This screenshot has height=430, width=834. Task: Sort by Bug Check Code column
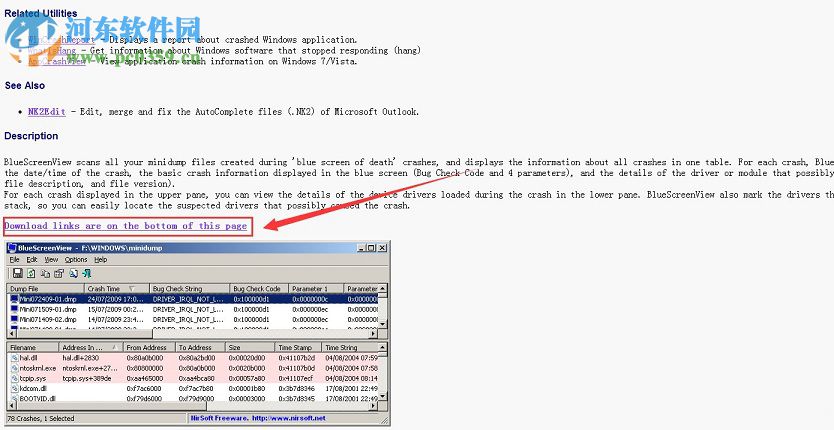(260, 288)
